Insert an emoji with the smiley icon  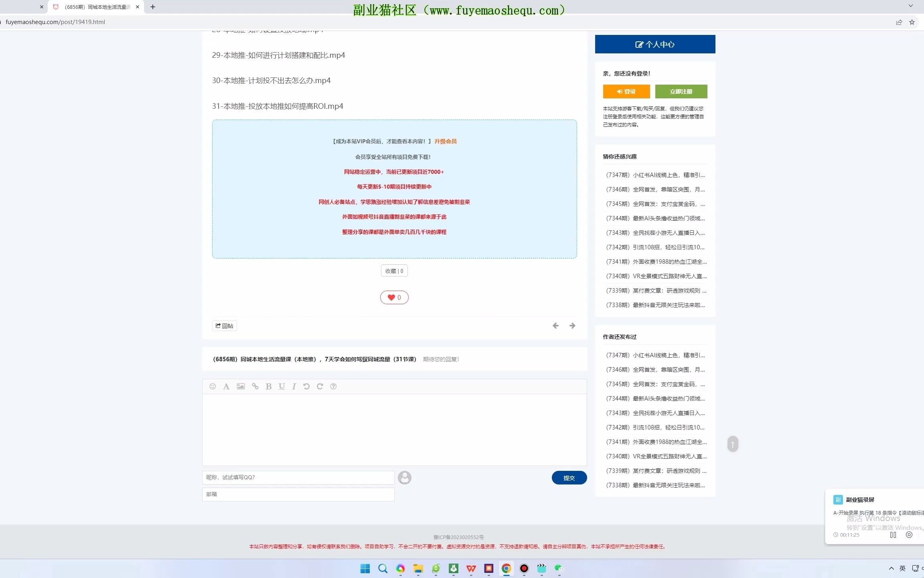213,386
